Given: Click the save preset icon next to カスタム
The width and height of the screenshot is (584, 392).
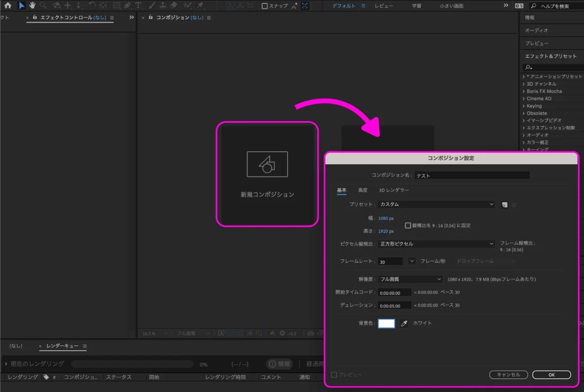Looking at the screenshot, I should (505, 204).
